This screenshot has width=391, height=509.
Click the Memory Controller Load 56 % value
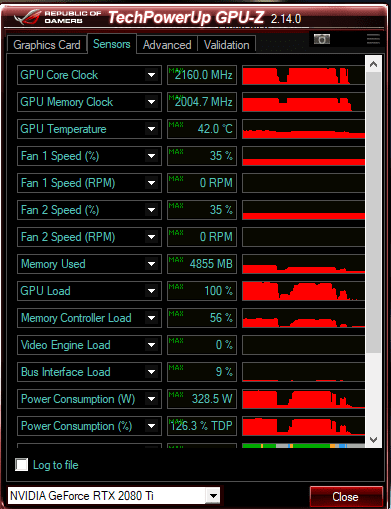[x=202, y=318]
